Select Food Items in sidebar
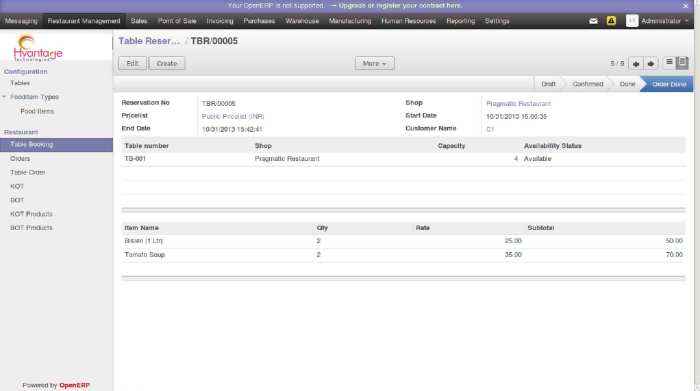The width and height of the screenshot is (700, 391). [x=37, y=111]
